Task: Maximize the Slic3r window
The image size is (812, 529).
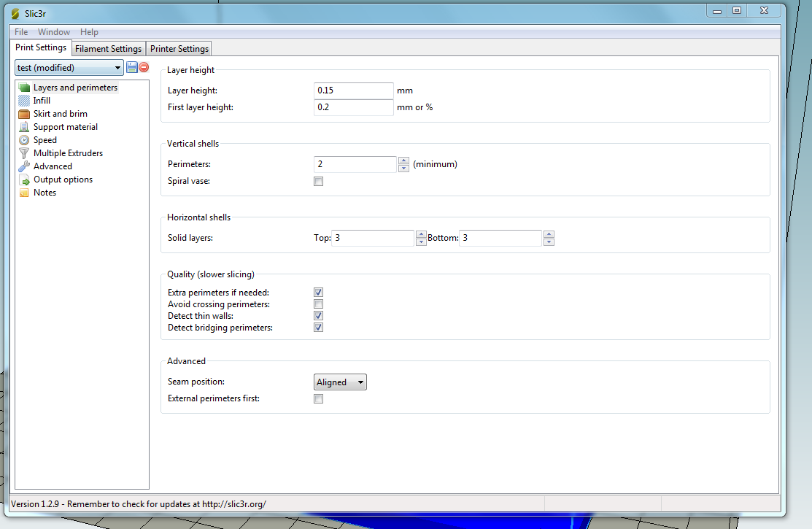Action: tap(737, 11)
